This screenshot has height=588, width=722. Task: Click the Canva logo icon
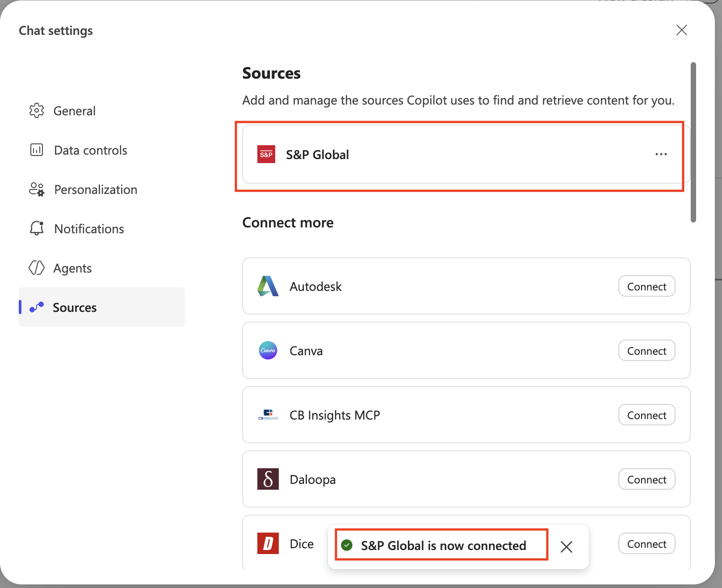(268, 350)
